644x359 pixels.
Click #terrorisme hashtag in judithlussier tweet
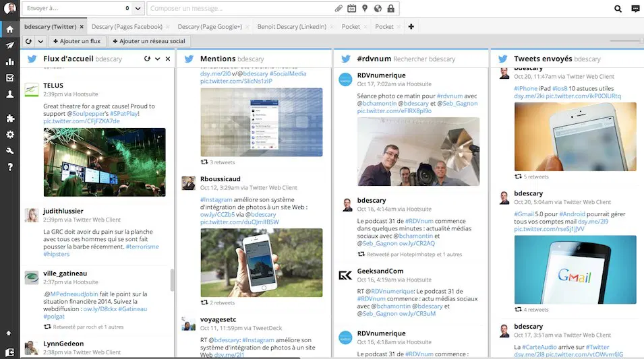click(142, 247)
